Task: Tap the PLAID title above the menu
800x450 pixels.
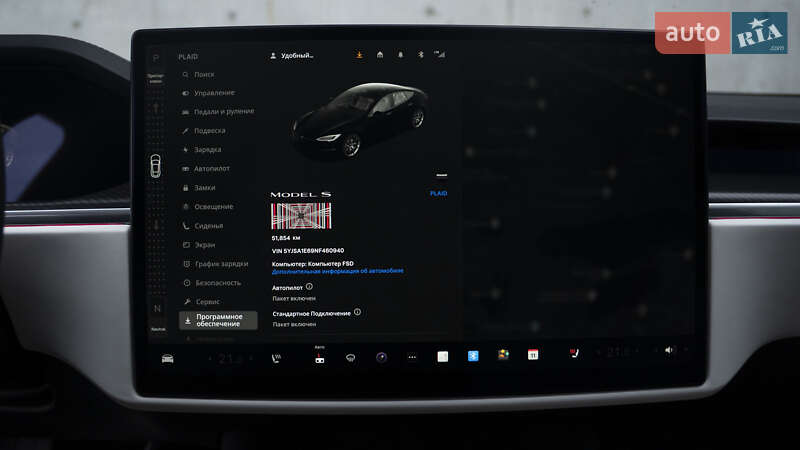Action: [188, 57]
